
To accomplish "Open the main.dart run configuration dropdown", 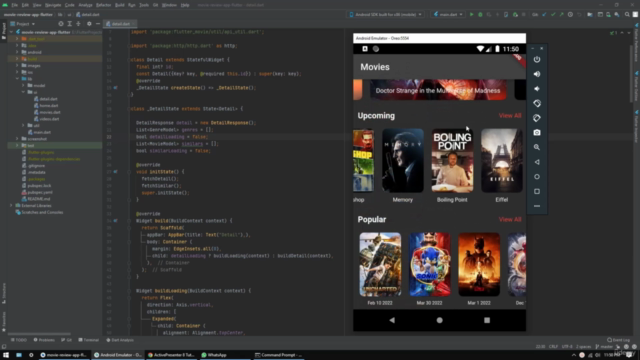I will point(448,14).
